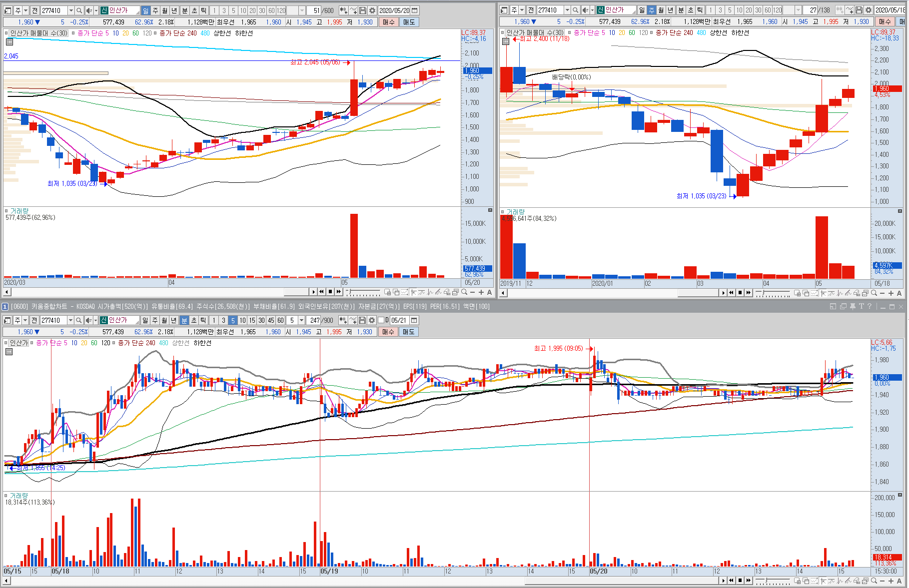
Task: Open calendar picker beside 05/21 date
Action: pyautogui.click(x=414, y=320)
